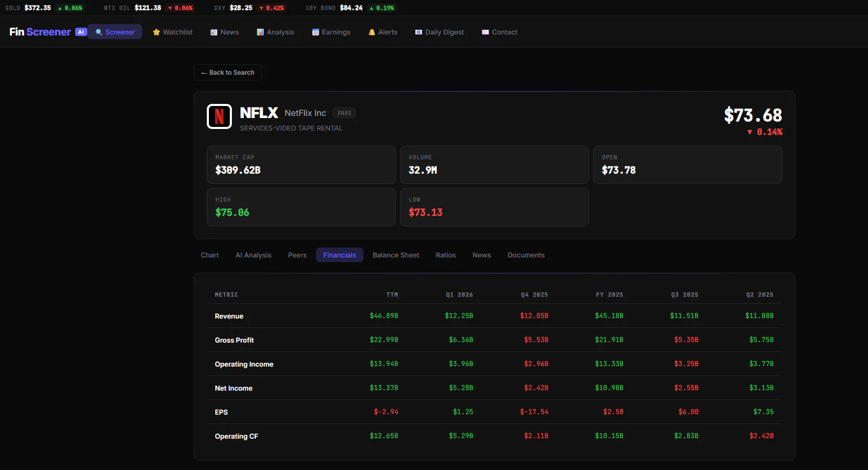Screen dimensions: 868x470
Task: Click the 10Y BOND ticker price $84.24
Action: click(351, 8)
